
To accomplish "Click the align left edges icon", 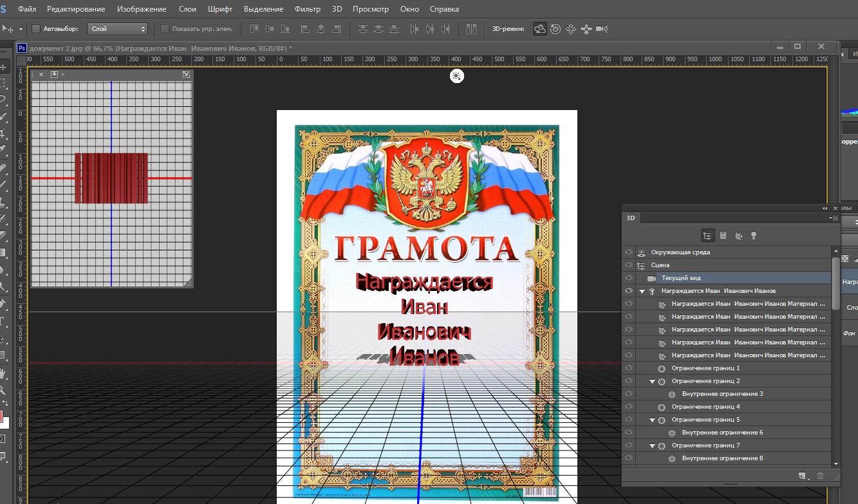I will click(305, 29).
